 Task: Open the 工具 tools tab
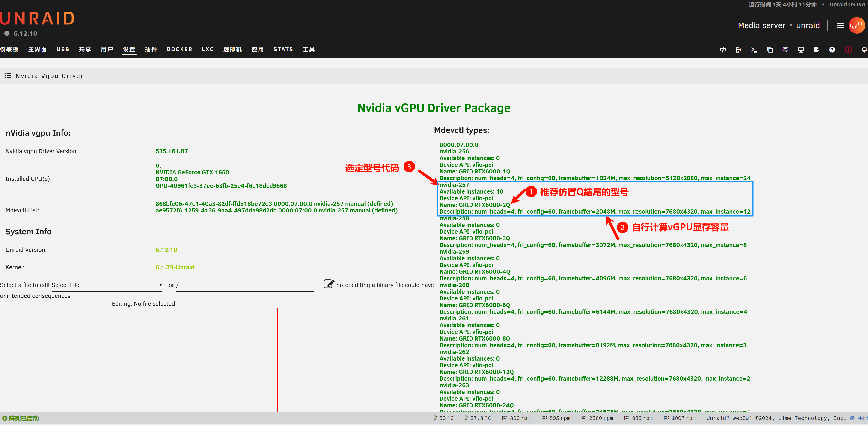tap(309, 49)
